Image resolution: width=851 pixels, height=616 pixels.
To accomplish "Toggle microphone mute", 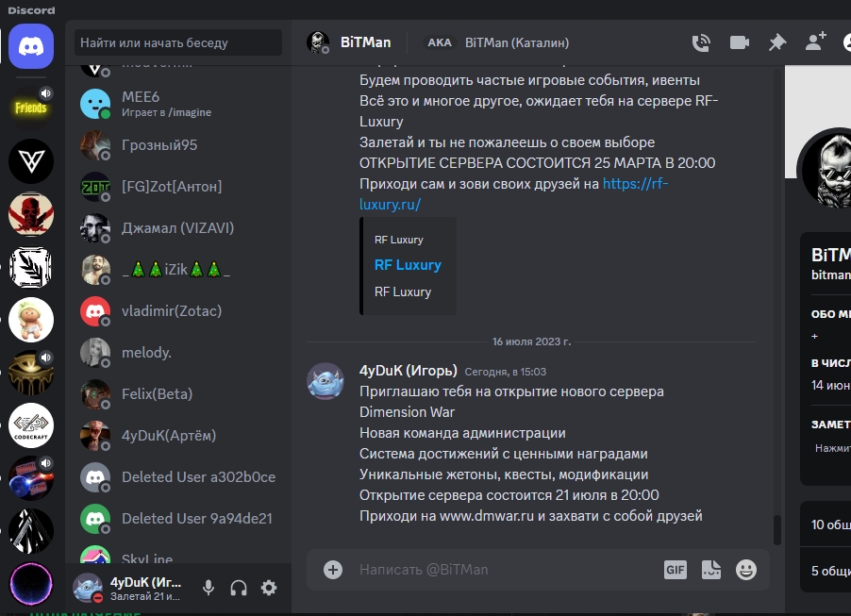I will pos(209,588).
